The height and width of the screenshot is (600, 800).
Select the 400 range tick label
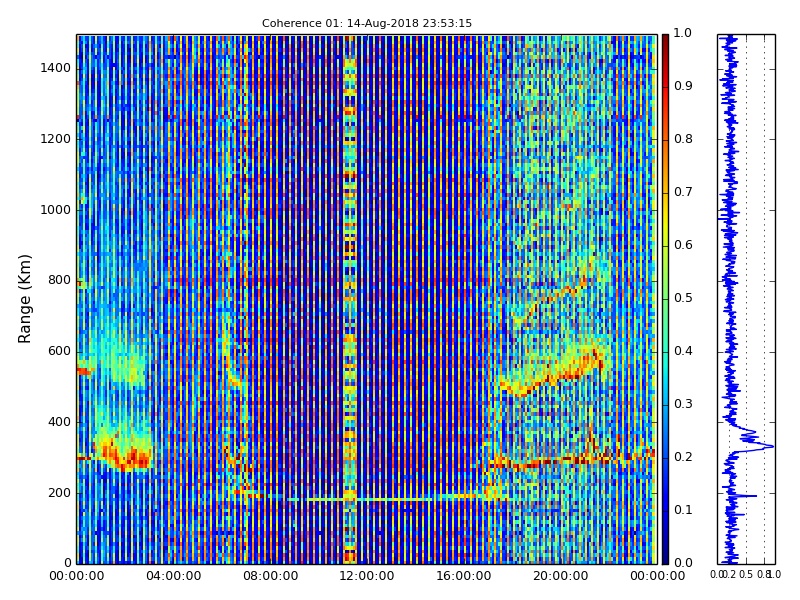60,422
